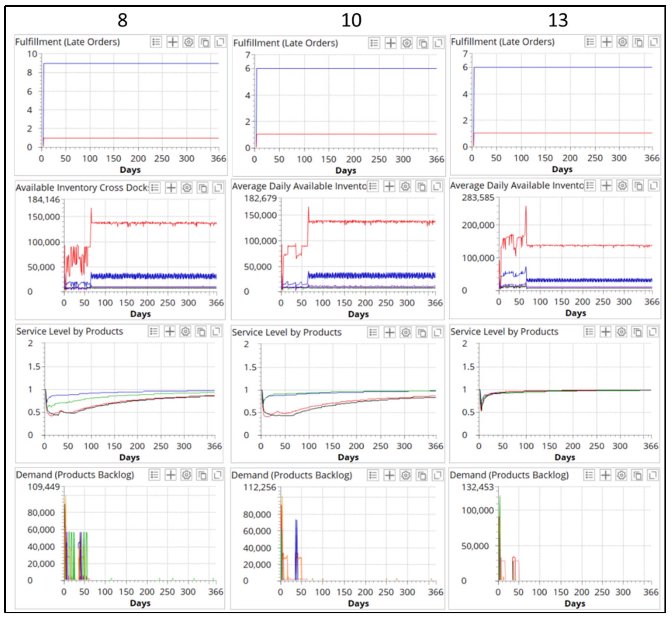Viewport: 672px width, 618px height.
Task: Open legend list of scenario 8 Fulfillment chart
Action: [156, 42]
